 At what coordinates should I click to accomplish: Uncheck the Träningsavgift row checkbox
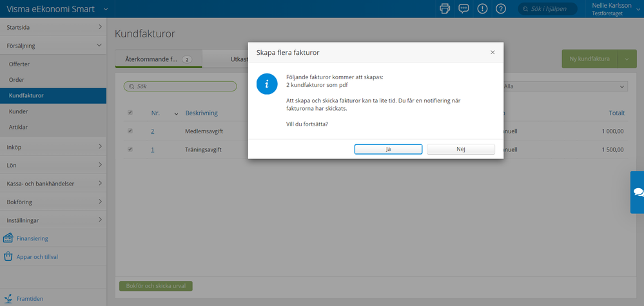coord(130,149)
